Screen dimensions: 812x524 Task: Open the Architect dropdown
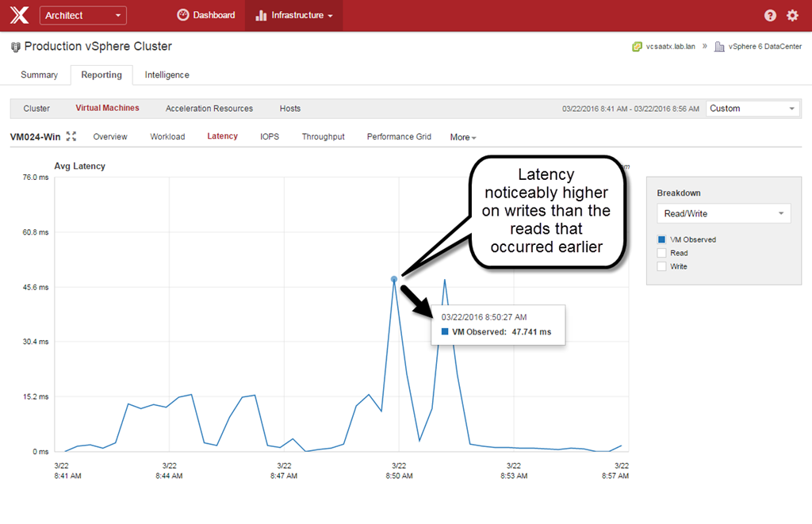click(82, 15)
